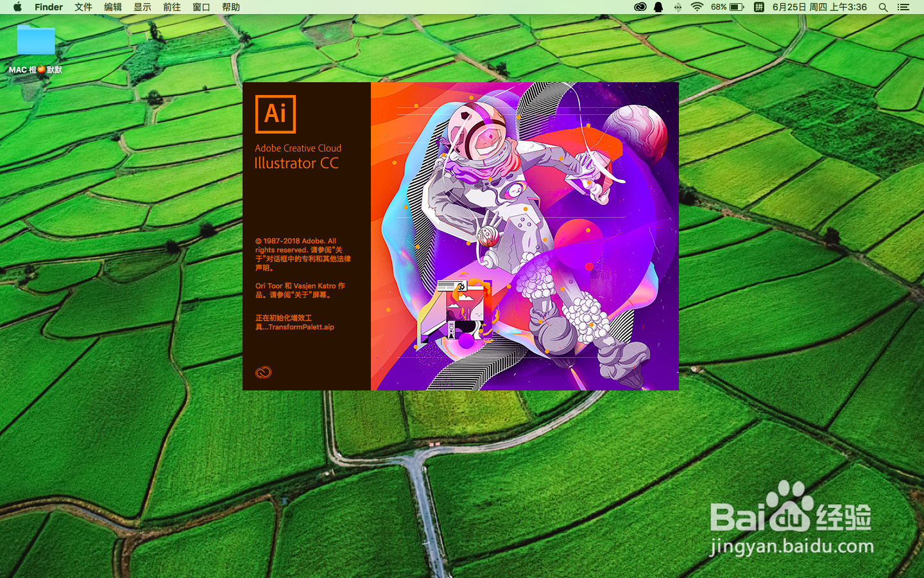Open the 窗口 menu
924x578 pixels.
(x=201, y=7)
